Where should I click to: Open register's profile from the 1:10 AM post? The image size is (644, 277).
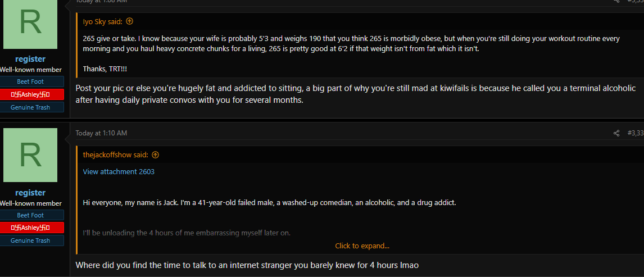[30, 193]
